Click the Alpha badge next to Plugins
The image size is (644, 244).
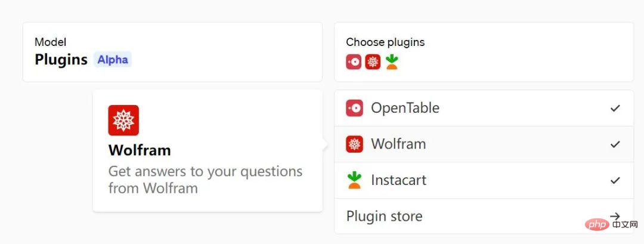tap(113, 60)
